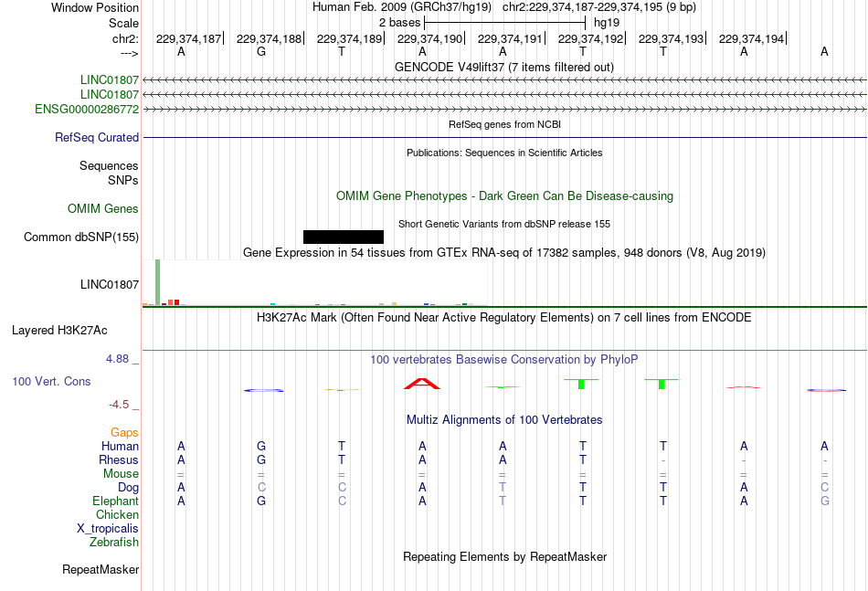Click hg19 label beside the scale bar

[x=607, y=23]
